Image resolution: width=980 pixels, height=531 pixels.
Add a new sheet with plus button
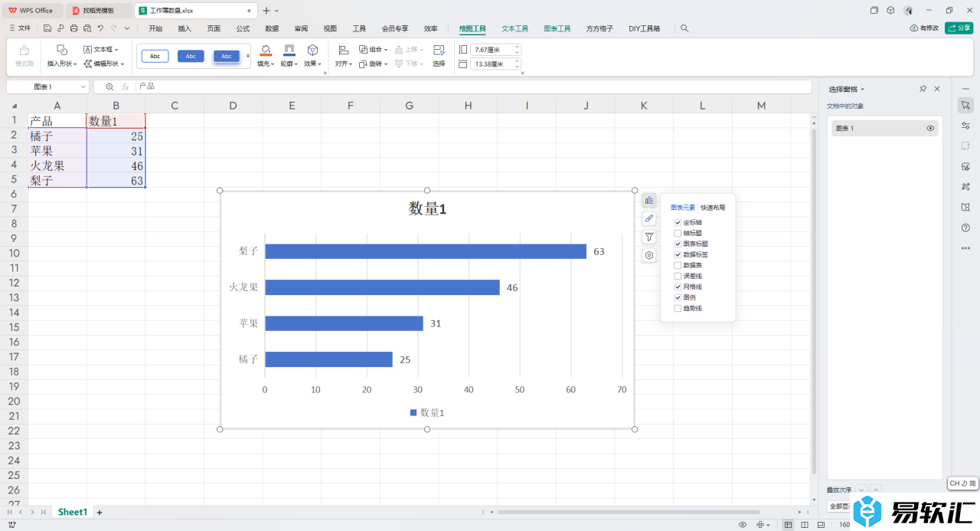[99, 512]
